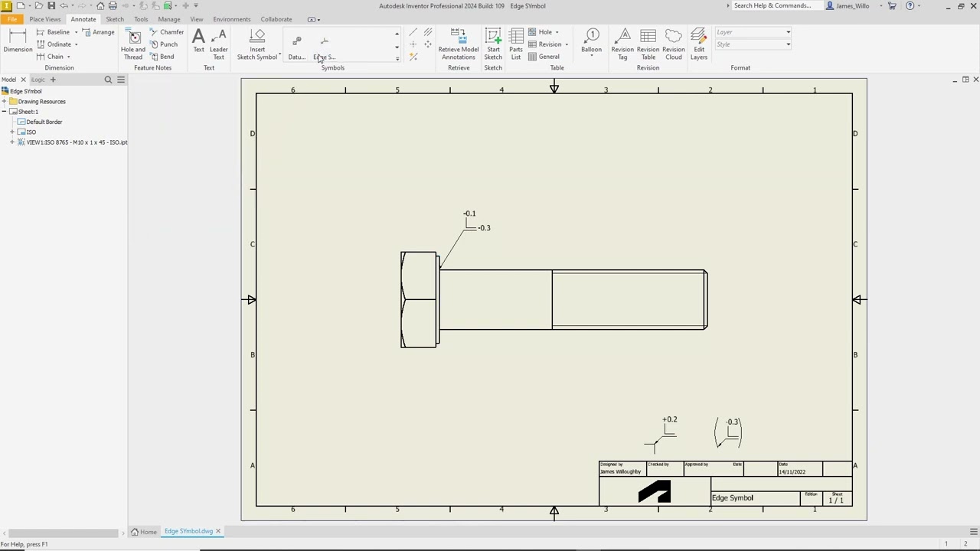
Task: Open the Collaborate tab
Action: pos(276,19)
